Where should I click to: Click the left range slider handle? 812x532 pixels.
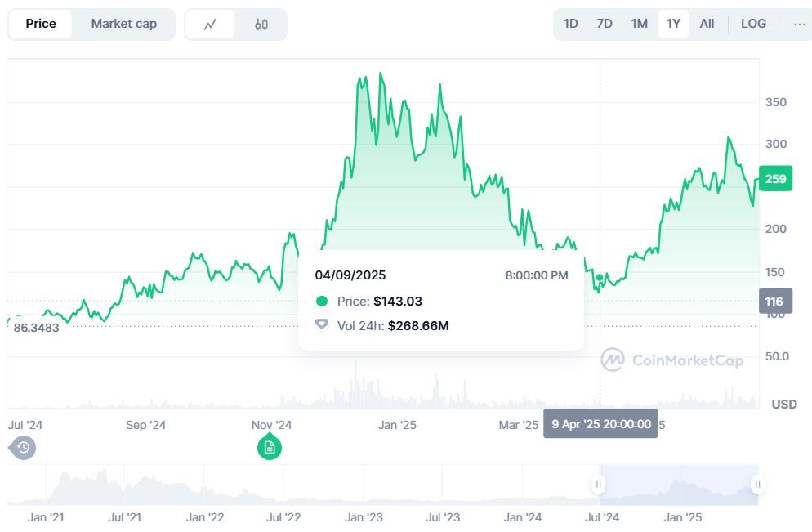(x=599, y=485)
